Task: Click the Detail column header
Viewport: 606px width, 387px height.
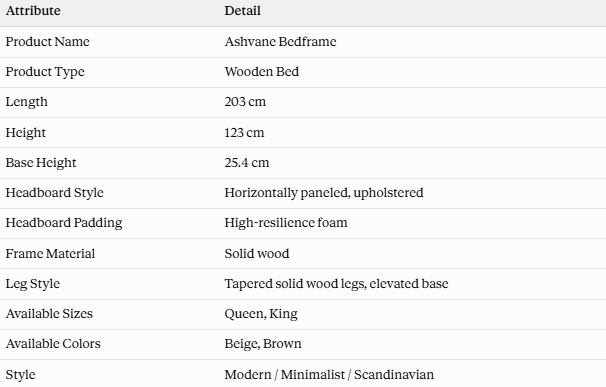Action: click(242, 10)
